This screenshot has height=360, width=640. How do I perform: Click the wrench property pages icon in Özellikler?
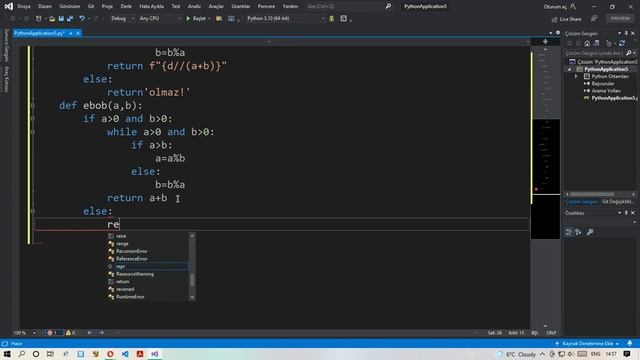(x=590, y=232)
